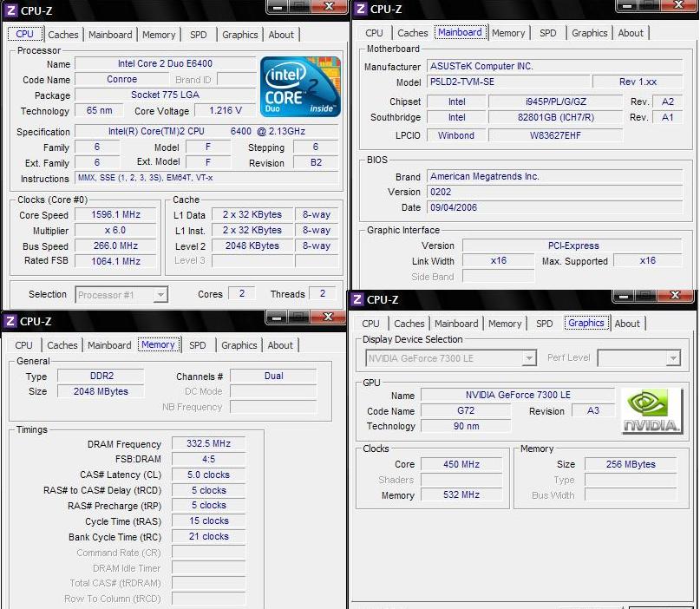The height and width of the screenshot is (609, 700).
Task: Click the Graphic Interface Version PCI-Express
Action: tap(572, 246)
